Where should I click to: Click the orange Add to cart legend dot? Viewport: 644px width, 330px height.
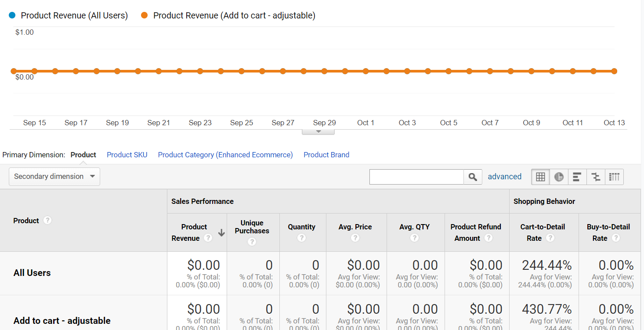[145, 15]
